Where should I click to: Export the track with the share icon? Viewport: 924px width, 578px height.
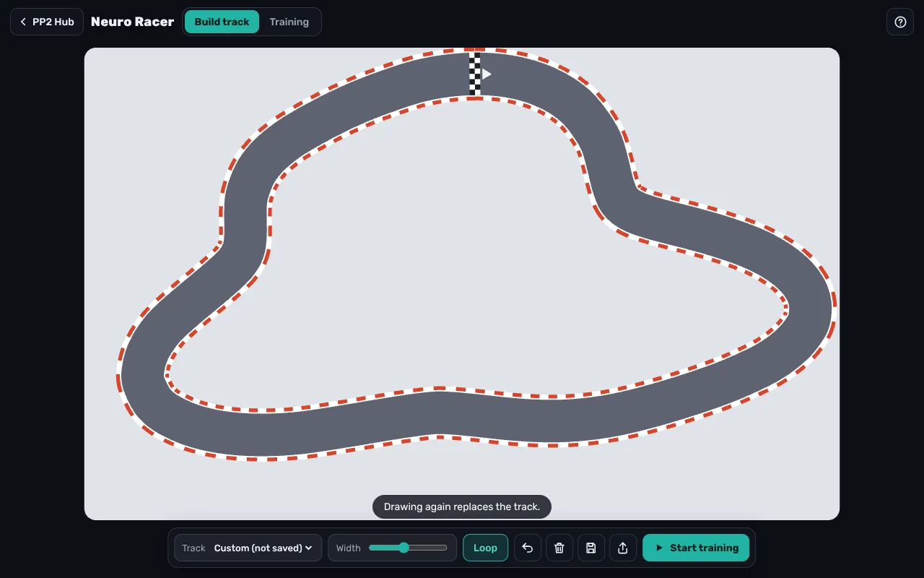tap(623, 548)
